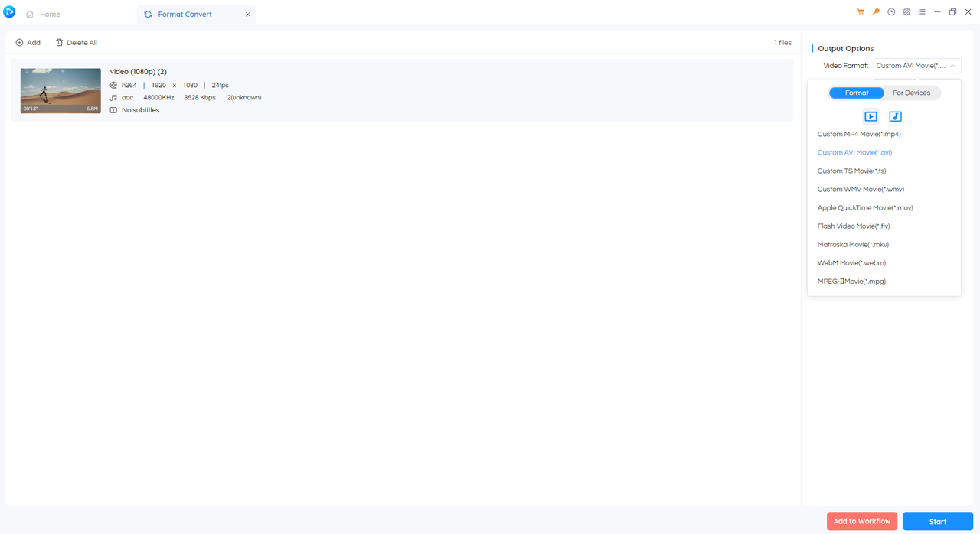Click the Start button
The width and height of the screenshot is (980, 534).
(x=938, y=521)
